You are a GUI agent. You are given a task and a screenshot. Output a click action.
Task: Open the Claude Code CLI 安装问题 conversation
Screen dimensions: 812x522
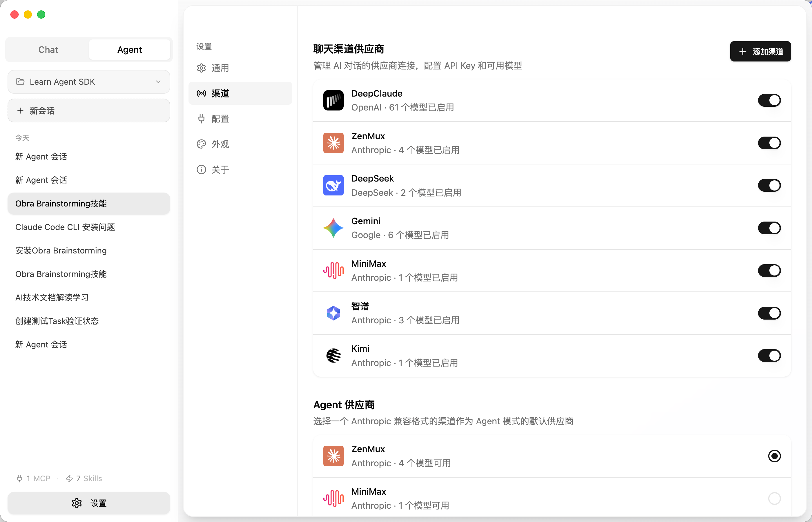(65, 227)
